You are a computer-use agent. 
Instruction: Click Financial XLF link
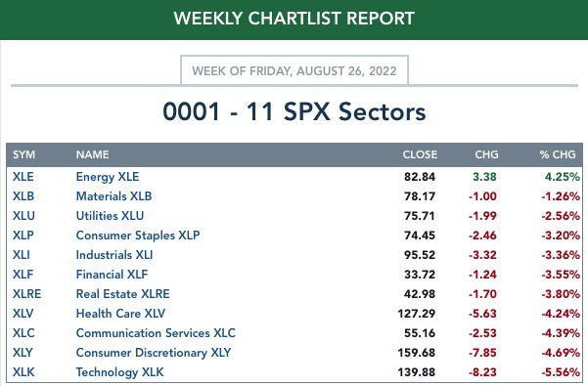(x=113, y=275)
